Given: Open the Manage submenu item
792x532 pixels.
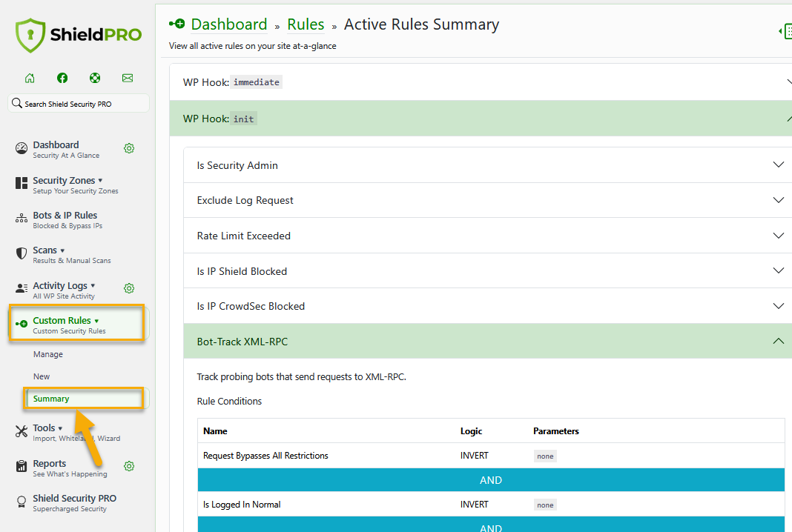Looking at the screenshot, I should [48, 354].
